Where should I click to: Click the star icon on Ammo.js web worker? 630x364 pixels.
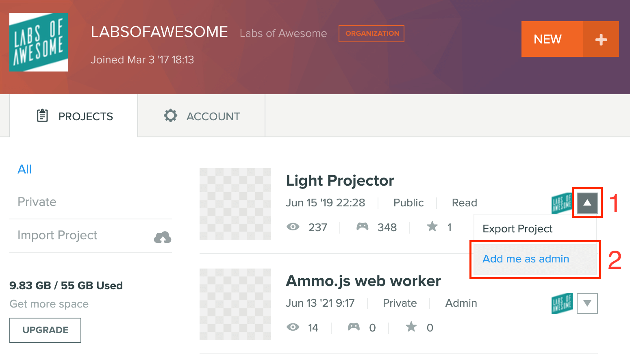[x=411, y=327]
